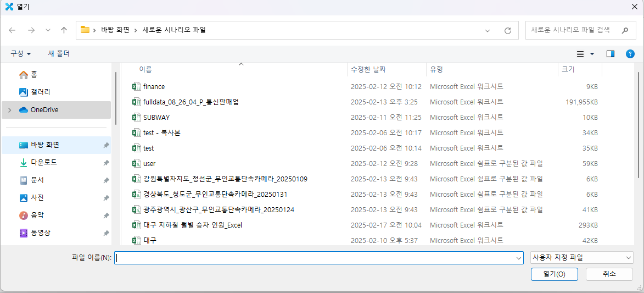Open the Music folder shortcut
Image resolution: width=644 pixels, height=293 pixels.
tap(37, 215)
